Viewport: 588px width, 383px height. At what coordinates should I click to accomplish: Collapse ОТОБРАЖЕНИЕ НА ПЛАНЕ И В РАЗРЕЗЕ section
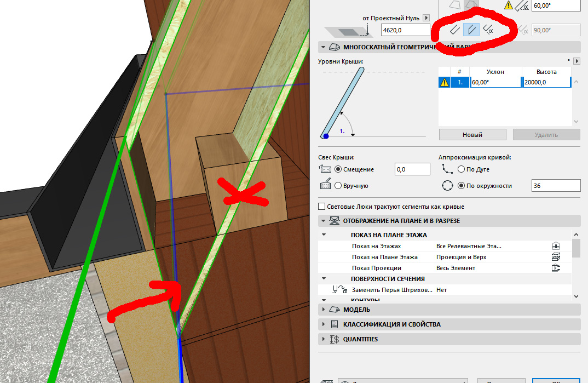coord(323,221)
